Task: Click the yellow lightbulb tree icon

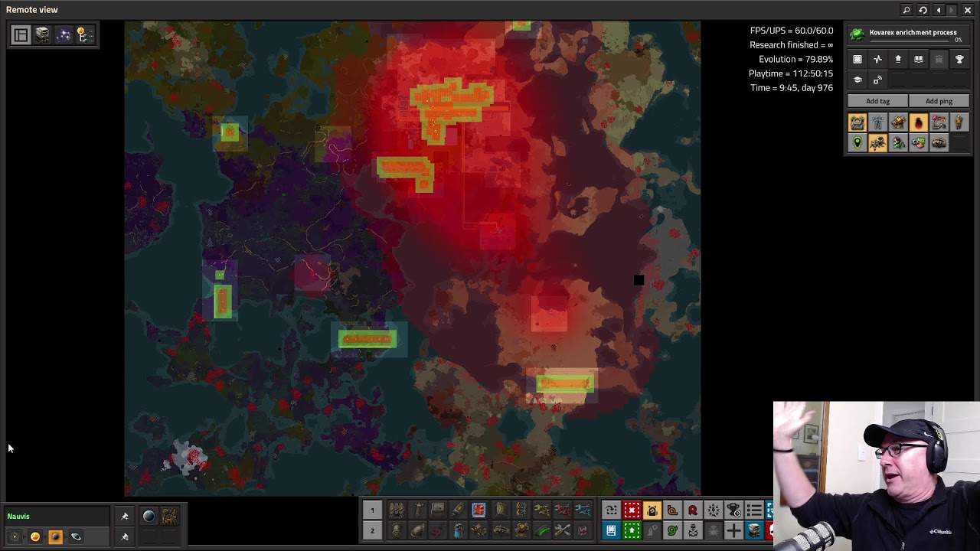Action: pos(84,34)
